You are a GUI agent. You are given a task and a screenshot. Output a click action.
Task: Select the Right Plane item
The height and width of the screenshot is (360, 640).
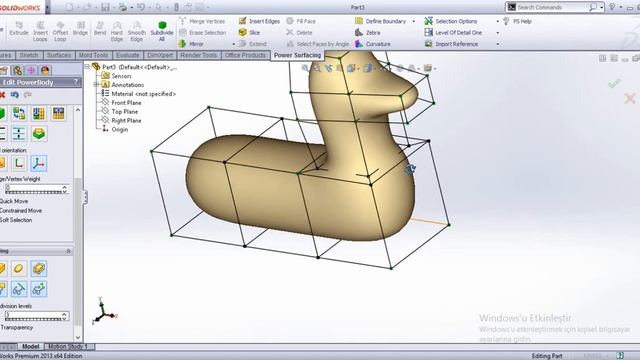click(x=122, y=121)
